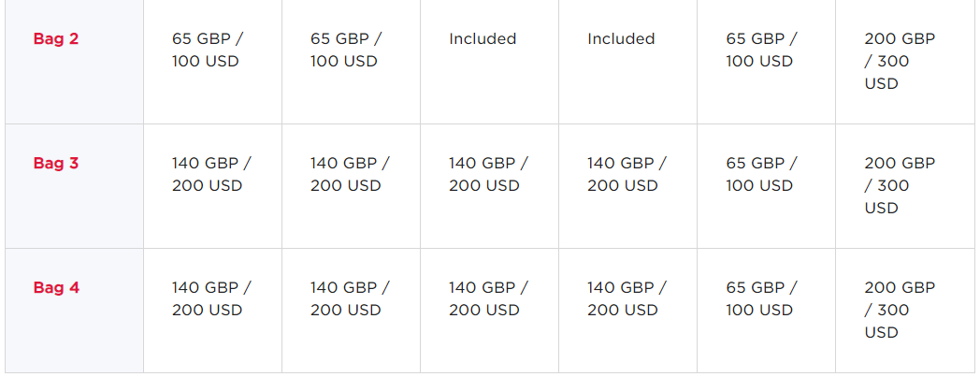Click the Bag 2 row header
This screenshot has width=980, height=377.
point(56,39)
